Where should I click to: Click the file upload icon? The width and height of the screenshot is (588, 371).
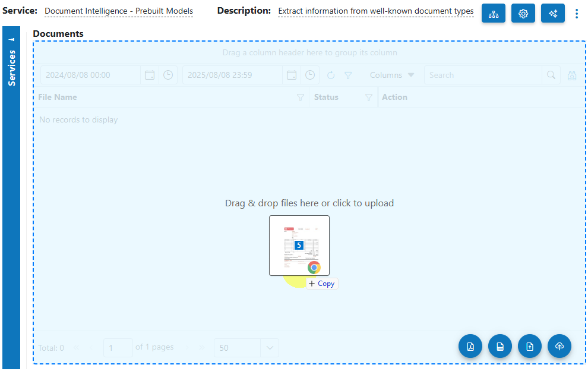(530, 346)
